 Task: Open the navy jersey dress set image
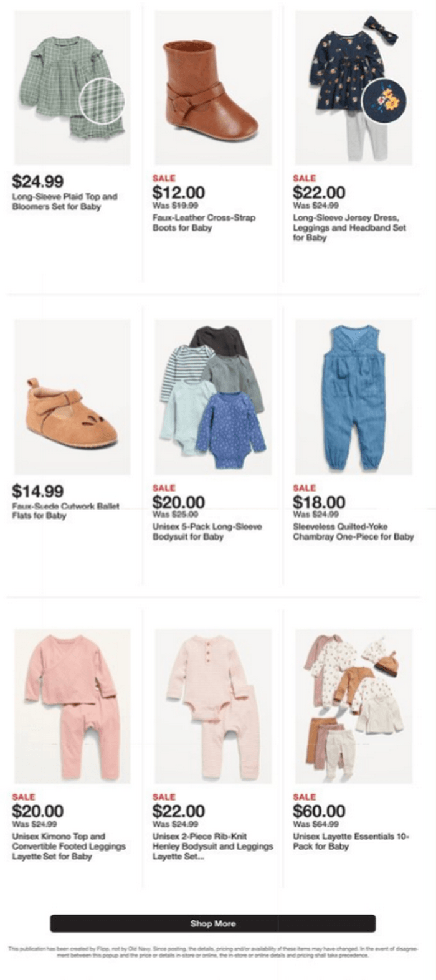(x=354, y=88)
